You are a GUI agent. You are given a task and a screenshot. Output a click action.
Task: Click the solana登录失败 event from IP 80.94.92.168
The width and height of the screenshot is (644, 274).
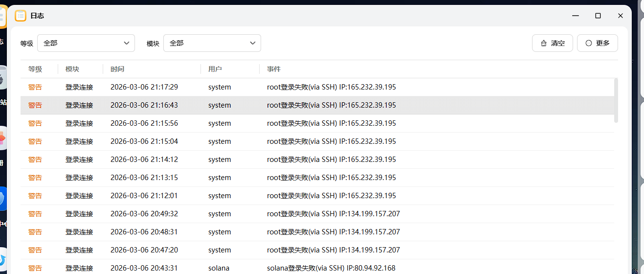coord(331,268)
